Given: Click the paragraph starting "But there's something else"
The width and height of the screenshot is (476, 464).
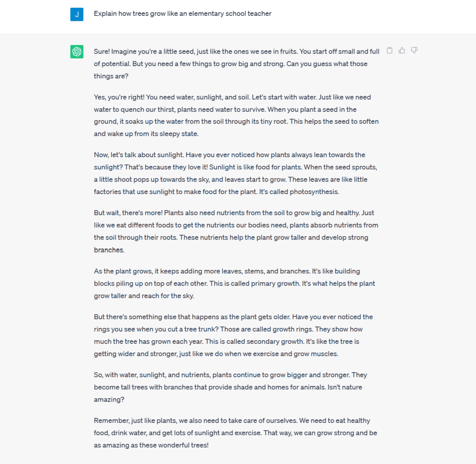Looking at the screenshot, I should point(233,335).
